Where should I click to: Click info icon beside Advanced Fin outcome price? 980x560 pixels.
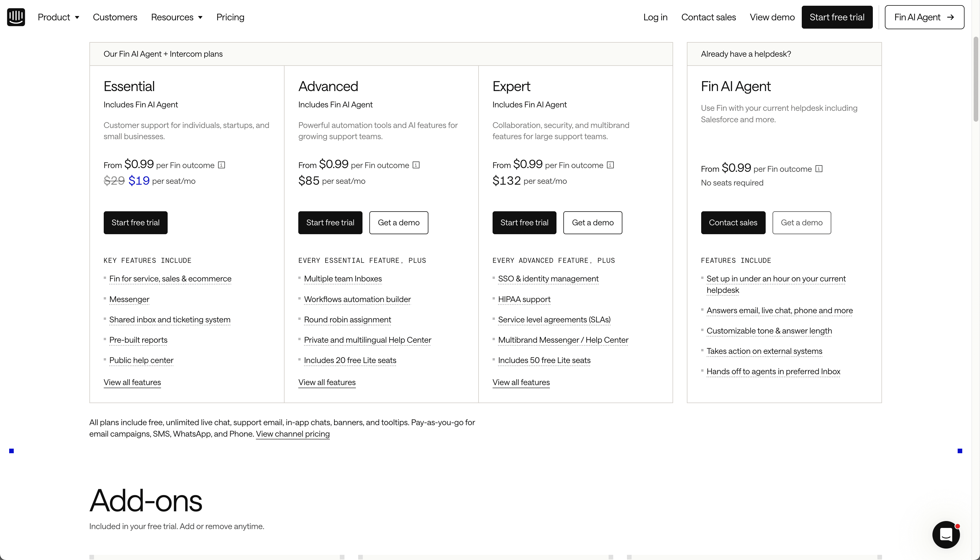(x=416, y=165)
